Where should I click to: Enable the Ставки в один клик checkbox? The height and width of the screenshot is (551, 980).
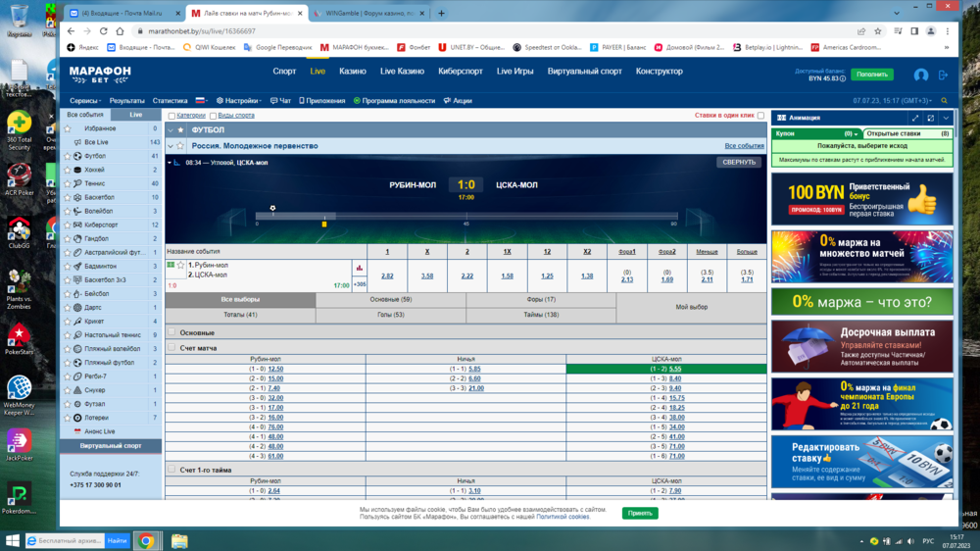click(760, 115)
